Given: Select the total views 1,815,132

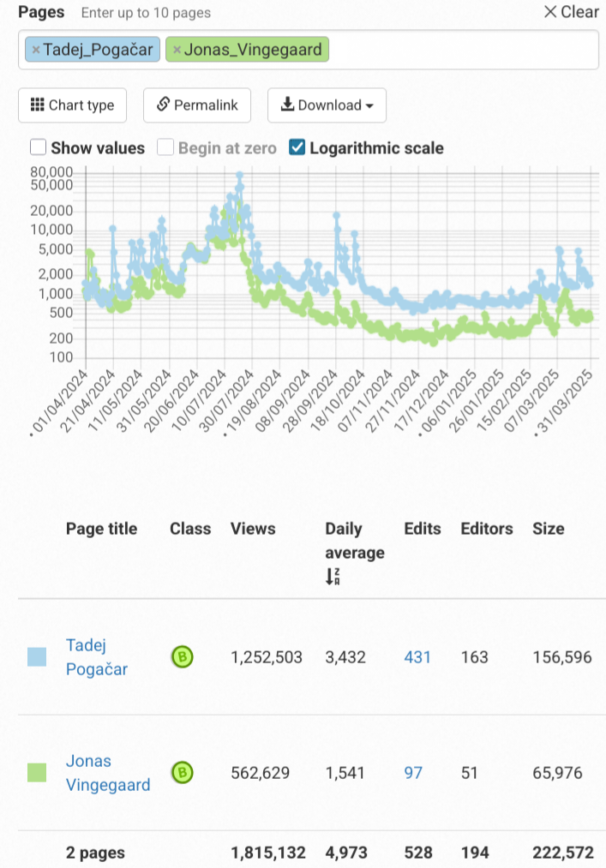Looking at the screenshot, I should [x=268, y=853].
